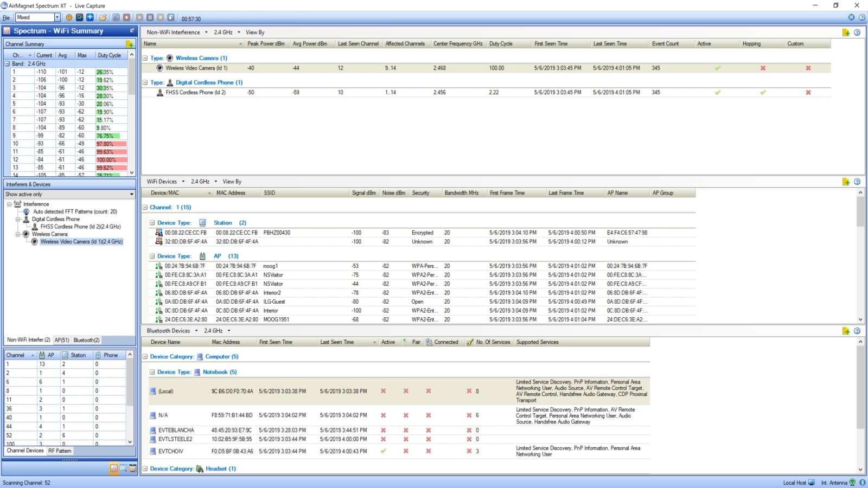Screen dimensions: 868x488
Task: Pause the live capture
Action: pos(150,17)
